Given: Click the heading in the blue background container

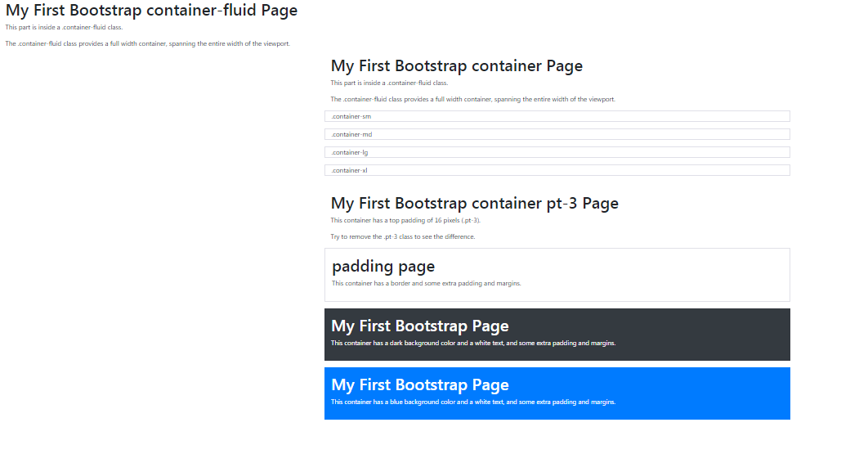Looking at the screenshot, I should (x=419, y=384).
